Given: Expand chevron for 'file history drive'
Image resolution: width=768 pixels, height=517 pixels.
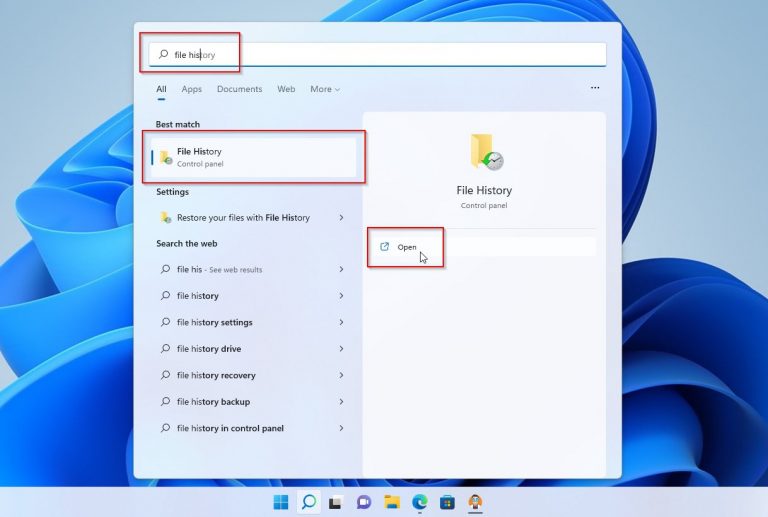Looking at the screenshot, I should [x=341, y=349].
